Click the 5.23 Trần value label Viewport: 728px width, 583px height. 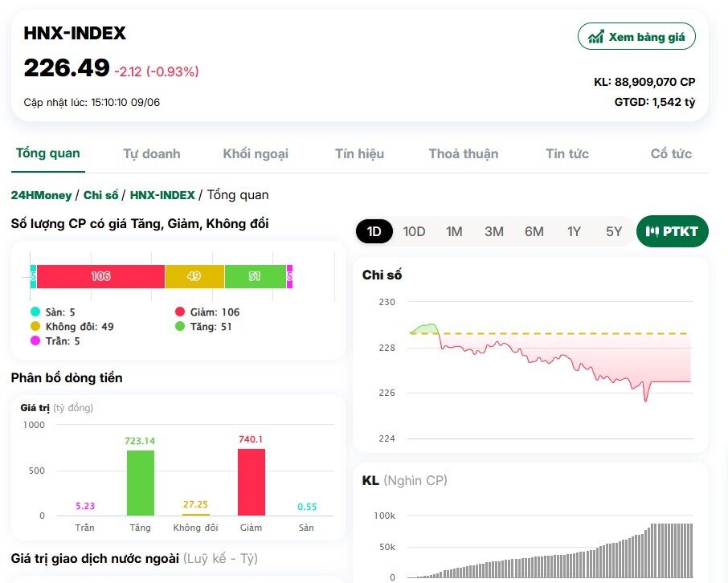pyautogui.click(x=85, y=506)
